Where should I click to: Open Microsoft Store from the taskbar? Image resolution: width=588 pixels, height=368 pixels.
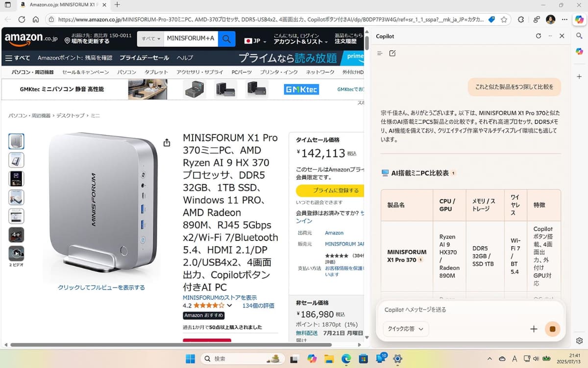tap(363, 359)
